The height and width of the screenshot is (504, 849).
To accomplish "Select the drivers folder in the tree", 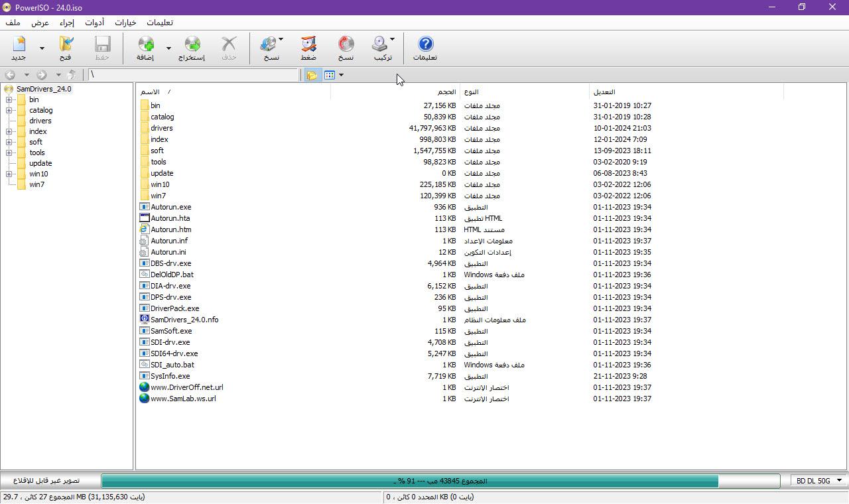I will point(40,121).
